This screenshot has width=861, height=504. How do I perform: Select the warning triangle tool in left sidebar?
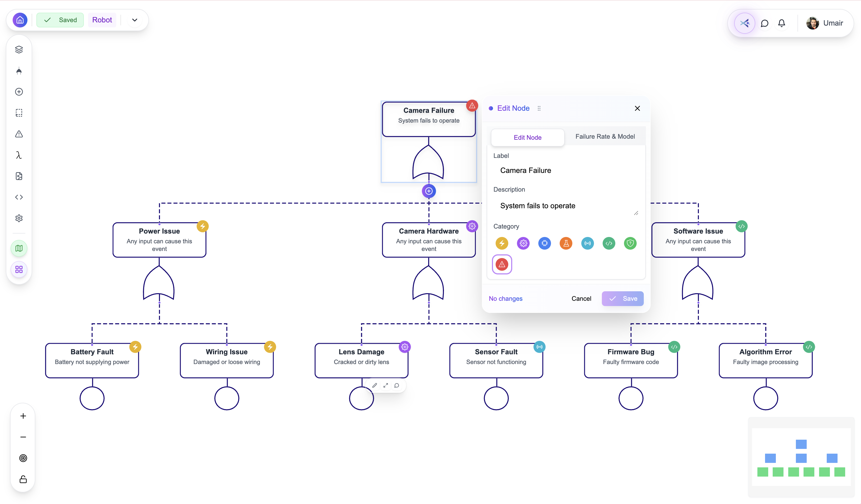click(x=19, y=134)
